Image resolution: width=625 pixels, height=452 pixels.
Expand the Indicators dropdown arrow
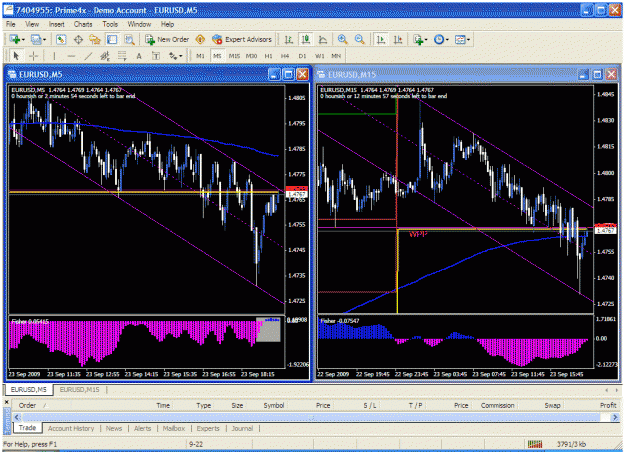click(x=426, y=40)
